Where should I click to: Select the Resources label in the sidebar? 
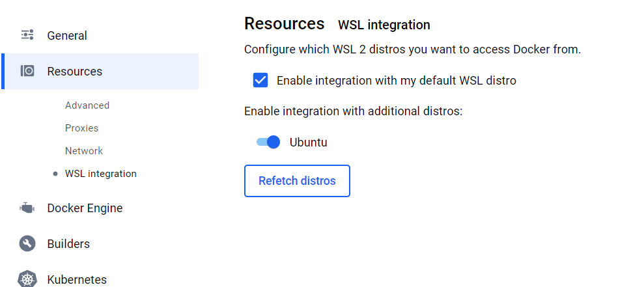(75, 72)
